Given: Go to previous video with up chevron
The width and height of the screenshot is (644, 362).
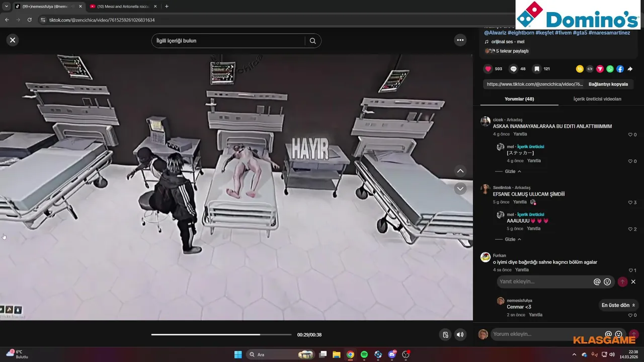Looking at the screenshot, I should [x=460, y=171].
